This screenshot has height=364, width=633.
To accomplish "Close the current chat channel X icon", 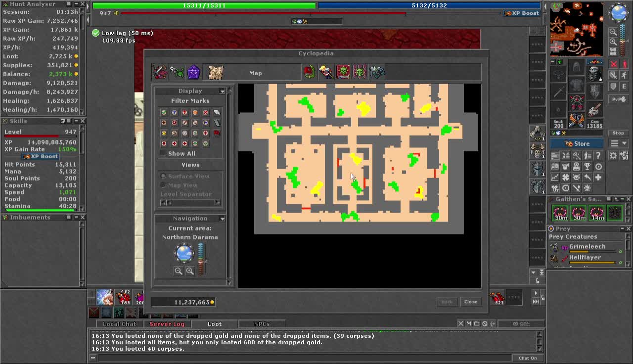I will tap(461, 324).
